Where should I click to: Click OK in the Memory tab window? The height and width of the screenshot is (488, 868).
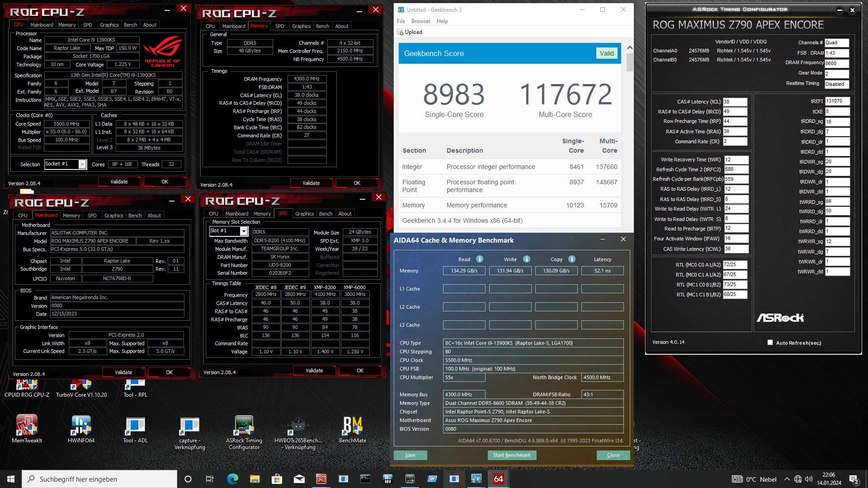[357, 183]
